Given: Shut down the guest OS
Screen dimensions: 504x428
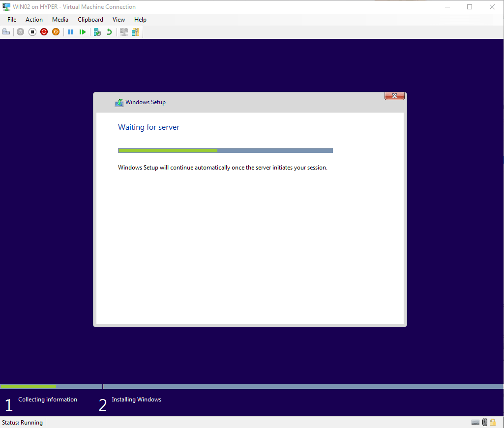Looking at the screenshot, I should [44, 31].
